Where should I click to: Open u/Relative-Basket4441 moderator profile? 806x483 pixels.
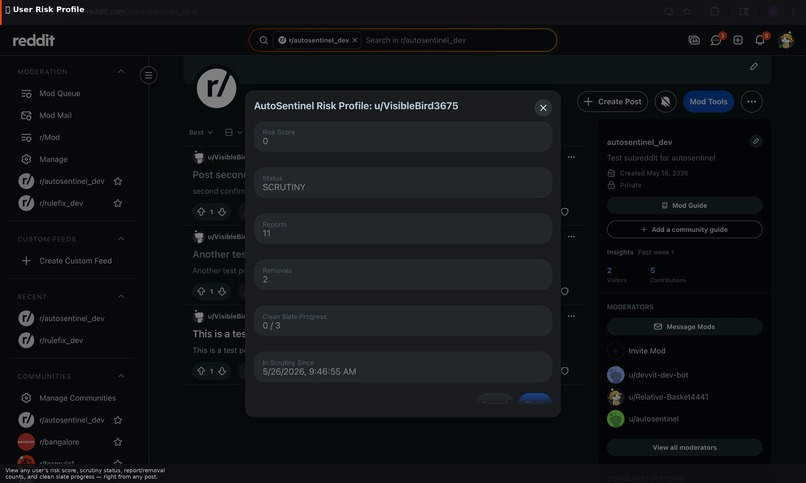click(x=668, y=397)
